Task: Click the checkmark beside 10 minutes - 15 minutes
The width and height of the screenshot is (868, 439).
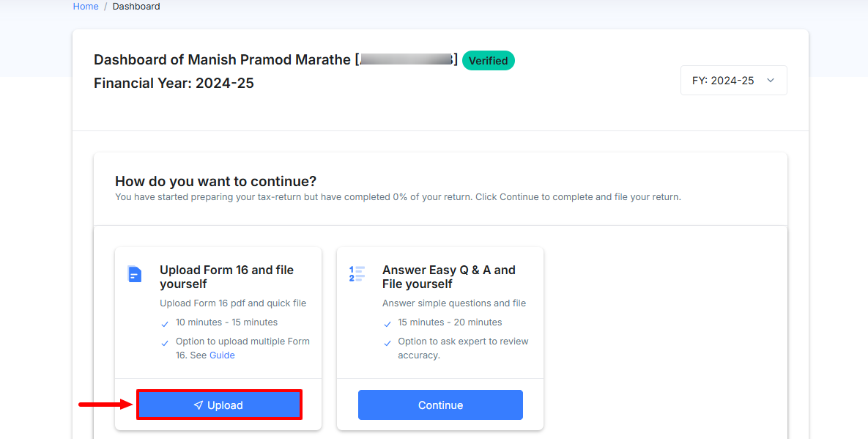Action: point(164,324)
